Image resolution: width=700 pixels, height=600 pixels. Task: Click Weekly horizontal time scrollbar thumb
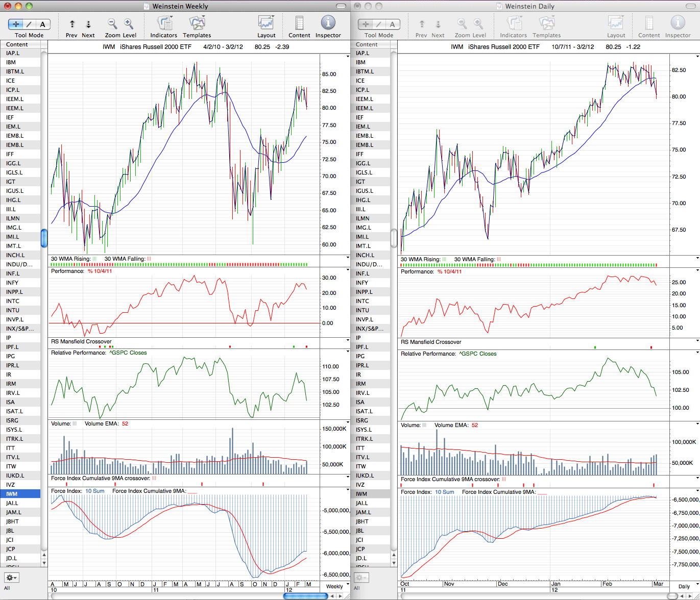(x=305, y=595)
